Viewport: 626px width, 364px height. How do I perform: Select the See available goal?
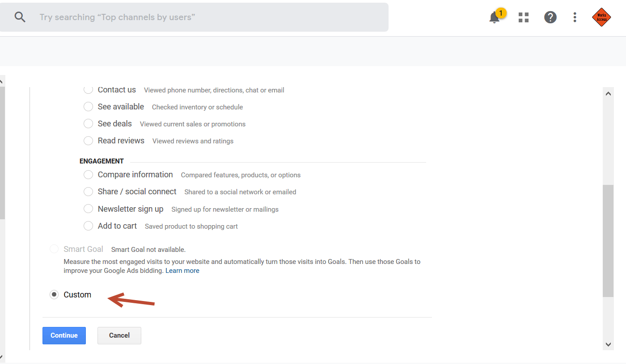tap(88, 106)
